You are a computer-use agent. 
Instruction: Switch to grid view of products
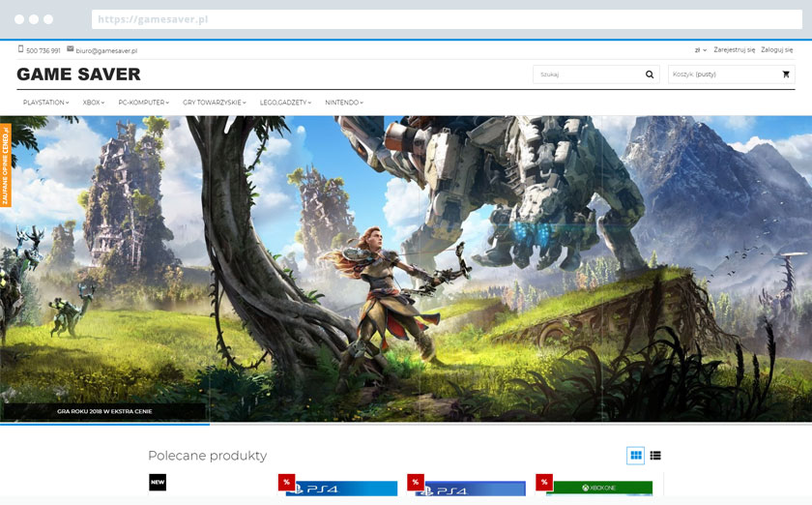pos(635,456)
